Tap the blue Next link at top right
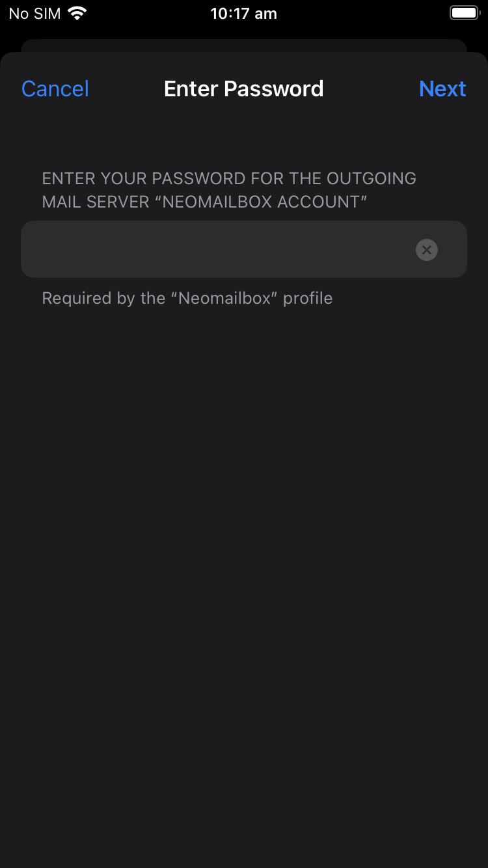 click(442, 88)
